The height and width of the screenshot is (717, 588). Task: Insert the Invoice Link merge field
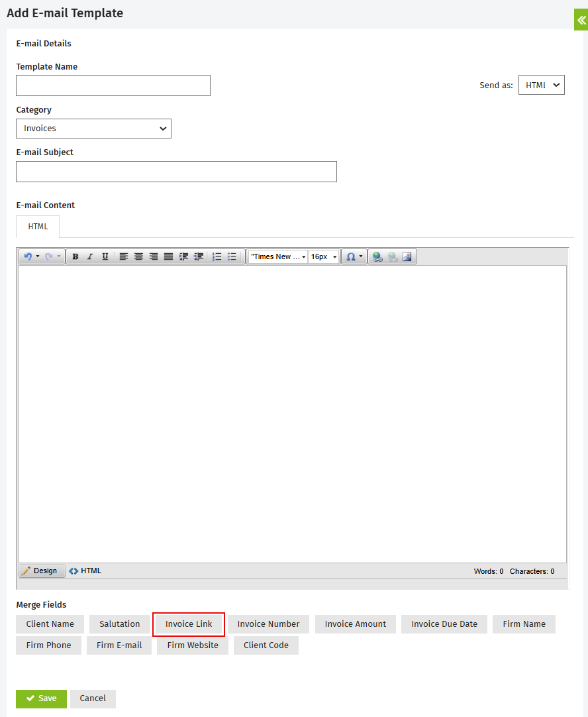[189, 624]
